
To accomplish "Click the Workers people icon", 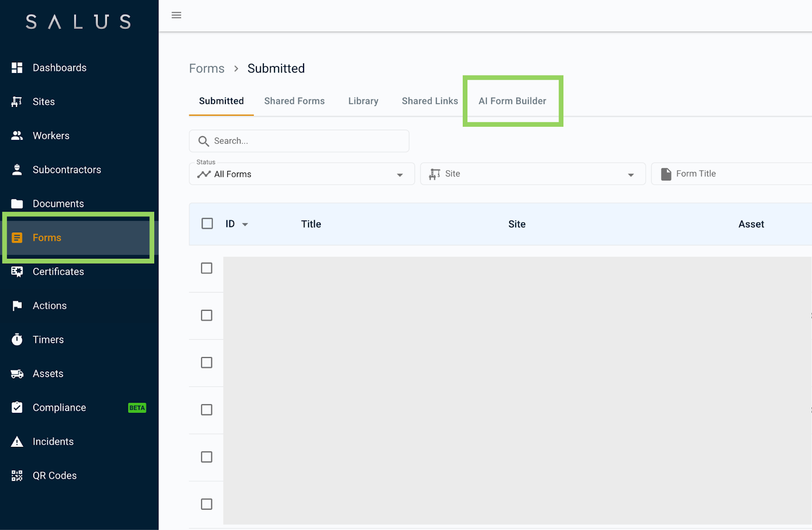I will pyautogui.click(x=17, y=135).
